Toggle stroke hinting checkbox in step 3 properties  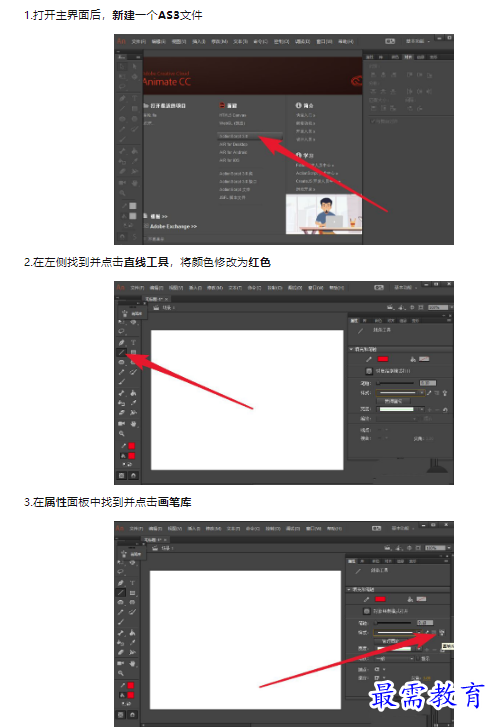[x=419, y=658]
